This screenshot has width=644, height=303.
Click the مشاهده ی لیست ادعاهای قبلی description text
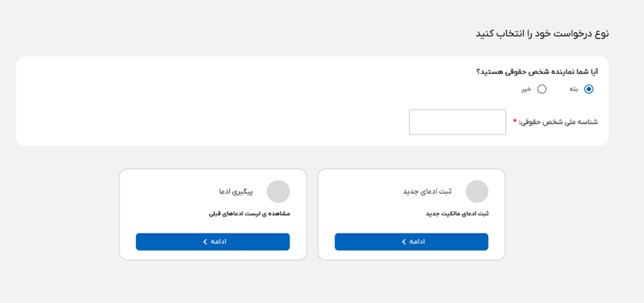pyautogui.click(x=249, y=213)
